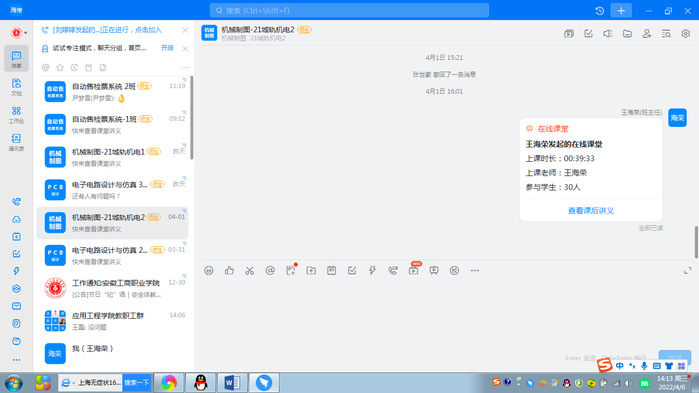Click send file folder icon in toolbar
The width and height of the screenshot is (699, 393).
(x=311, y=270)
